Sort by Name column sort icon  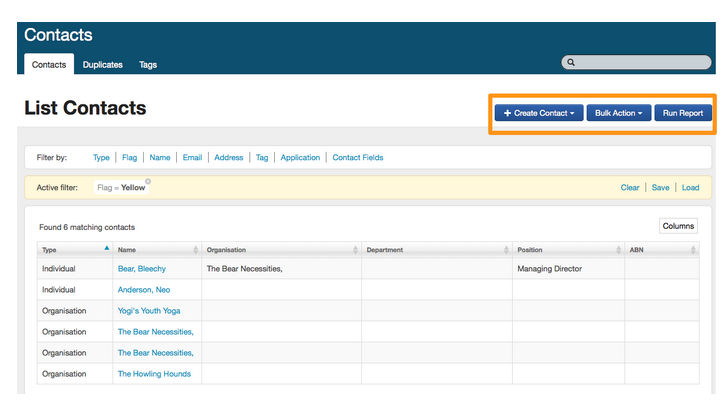point(195,250)
